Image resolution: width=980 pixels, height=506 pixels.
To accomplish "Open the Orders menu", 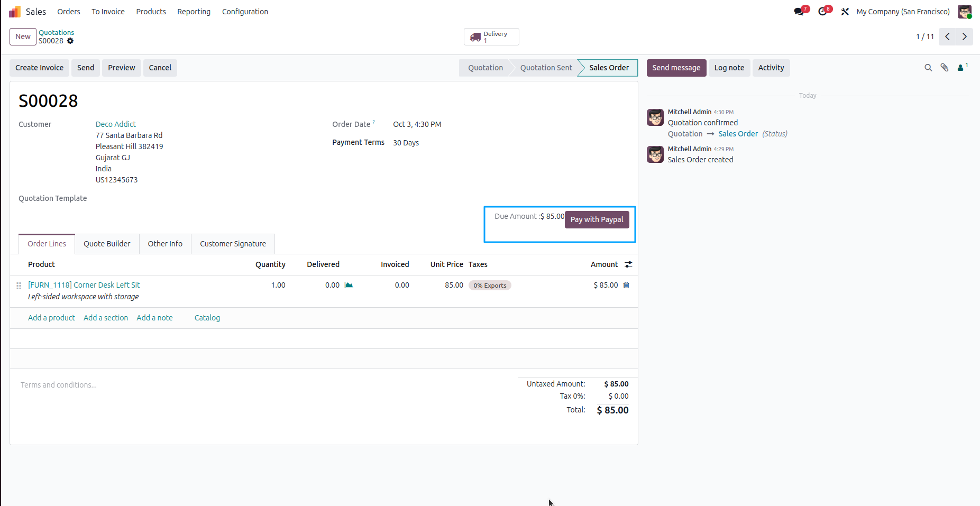I will tap(69, 12).
